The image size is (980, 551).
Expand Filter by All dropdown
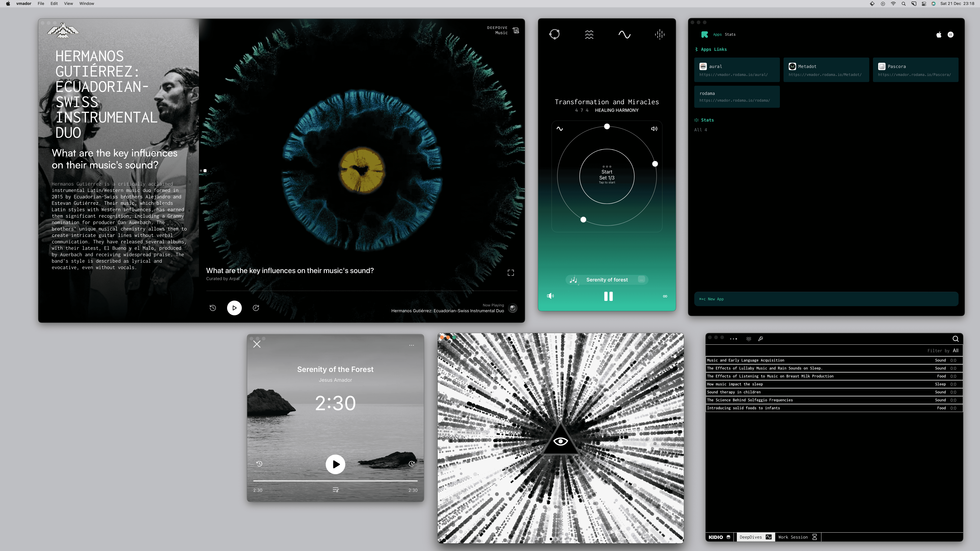coord(955,351)
